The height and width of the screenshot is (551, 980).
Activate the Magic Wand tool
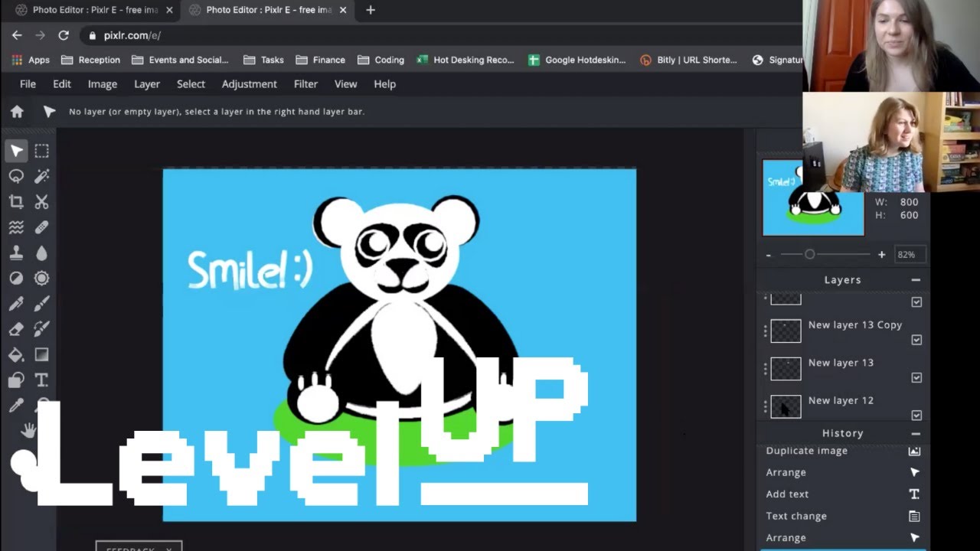coord(41,177)
